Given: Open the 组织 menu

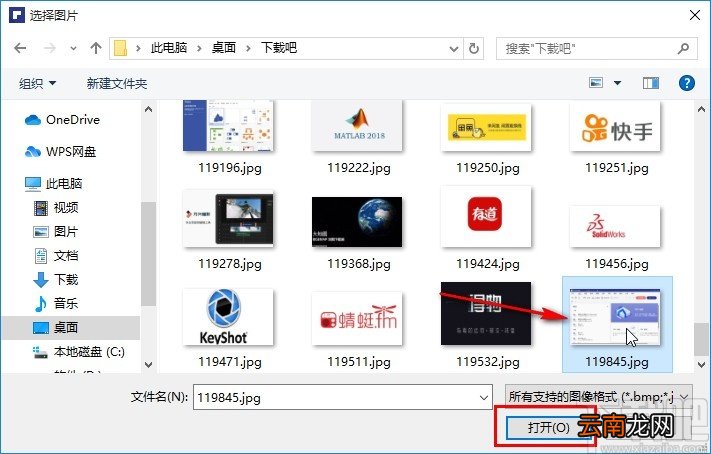Looking at the screenshot, I should (37, 83).
